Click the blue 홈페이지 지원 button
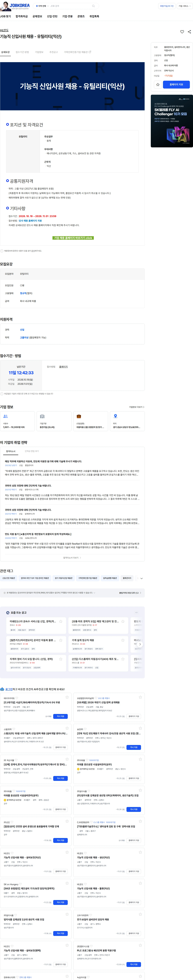Screen dimensions: 193x980 pos(176,84)
